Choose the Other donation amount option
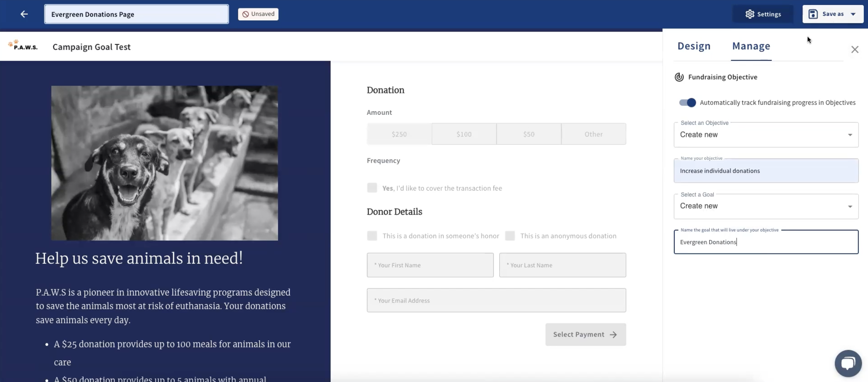The image size is (868, 382). [x=593, y=134]
